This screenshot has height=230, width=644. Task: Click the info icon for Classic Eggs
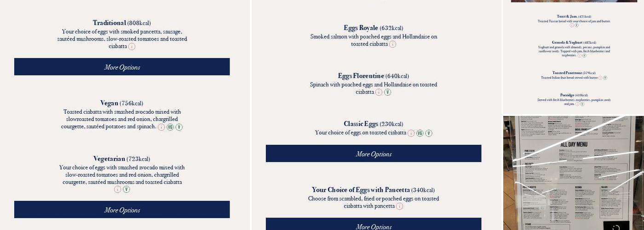pos(411,133)
